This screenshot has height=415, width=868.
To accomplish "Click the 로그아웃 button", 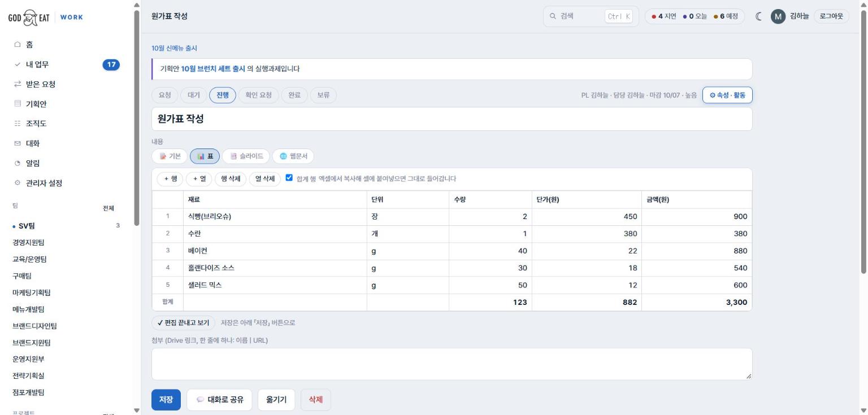I will (x=831, y=16).
